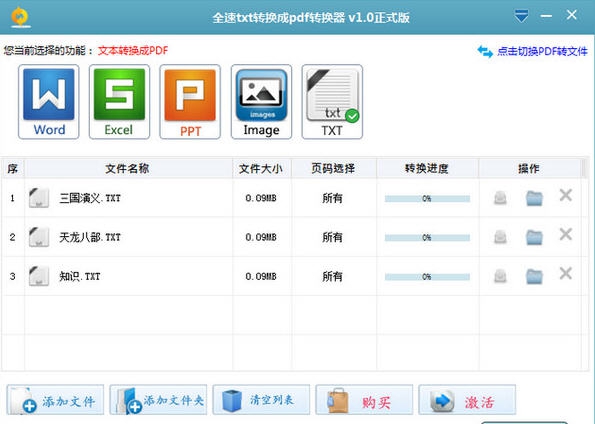Click file icon beside 天龙八部.TXT
Screen dimensions: 595x424
39,237
